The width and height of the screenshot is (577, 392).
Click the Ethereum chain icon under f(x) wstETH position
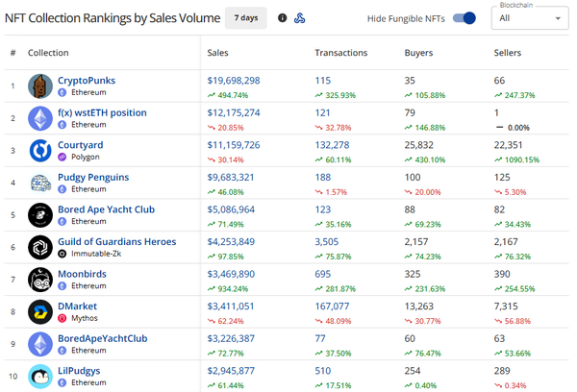pos(63,125)
